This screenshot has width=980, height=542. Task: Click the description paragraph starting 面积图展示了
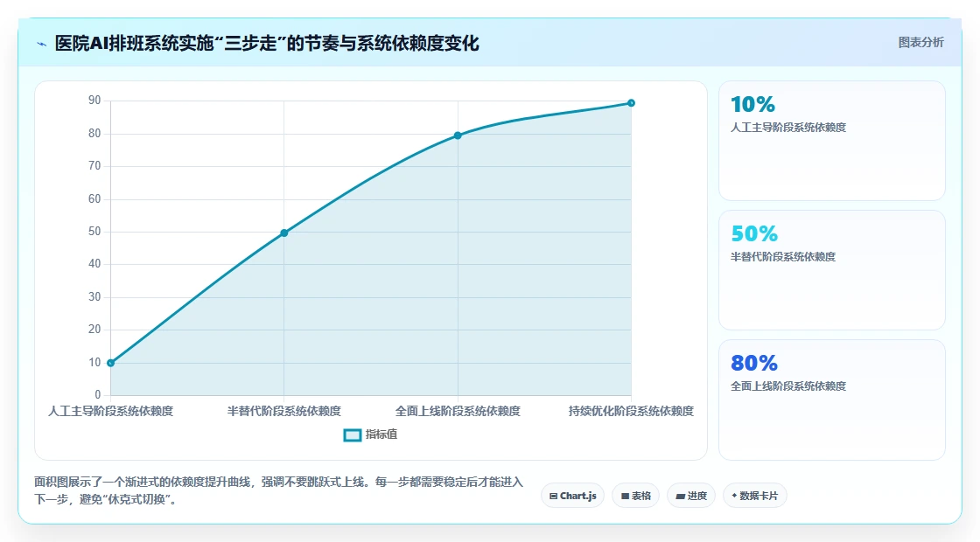click(279, 490)
